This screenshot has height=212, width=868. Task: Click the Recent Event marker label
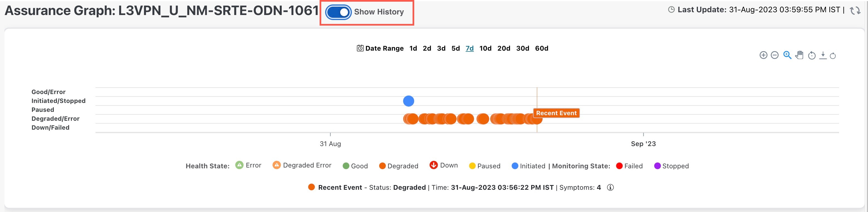[556, 113]
